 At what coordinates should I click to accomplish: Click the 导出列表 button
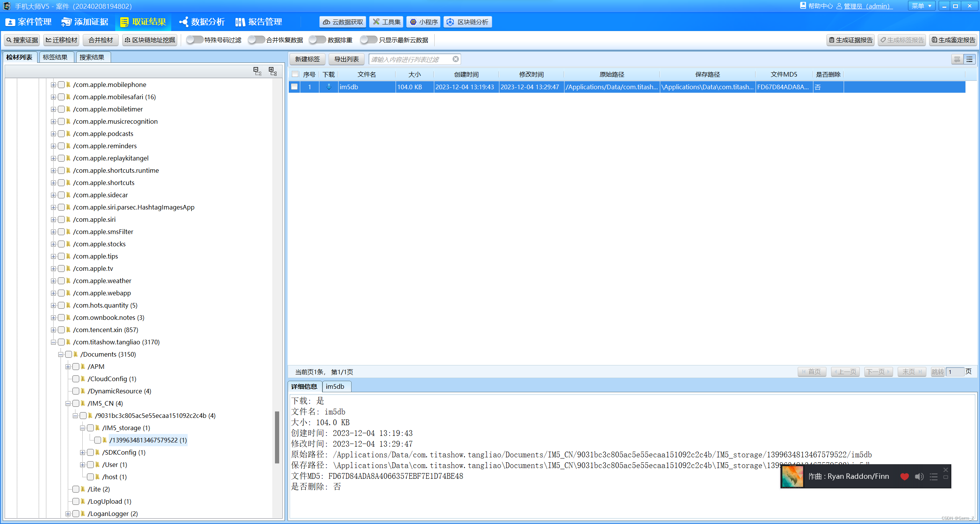[x=346, y=59]
